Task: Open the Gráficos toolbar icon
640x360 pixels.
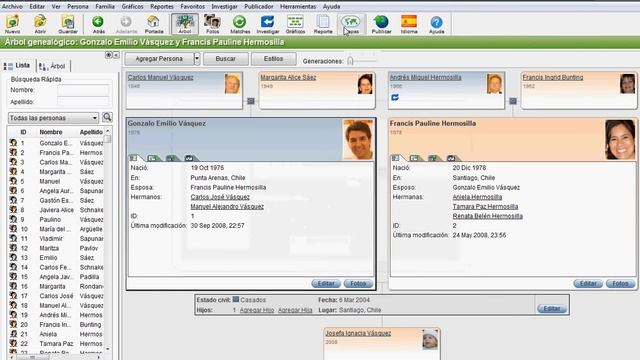Action: pos(295,24)
